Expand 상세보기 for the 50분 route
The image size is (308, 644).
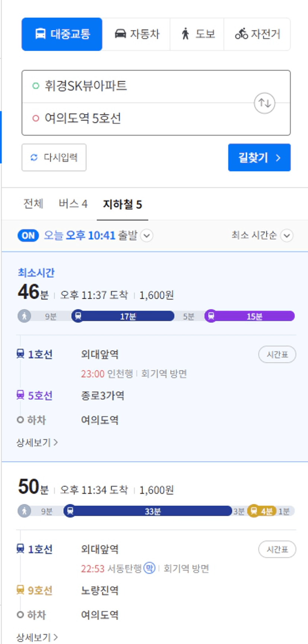coord(37,637)
